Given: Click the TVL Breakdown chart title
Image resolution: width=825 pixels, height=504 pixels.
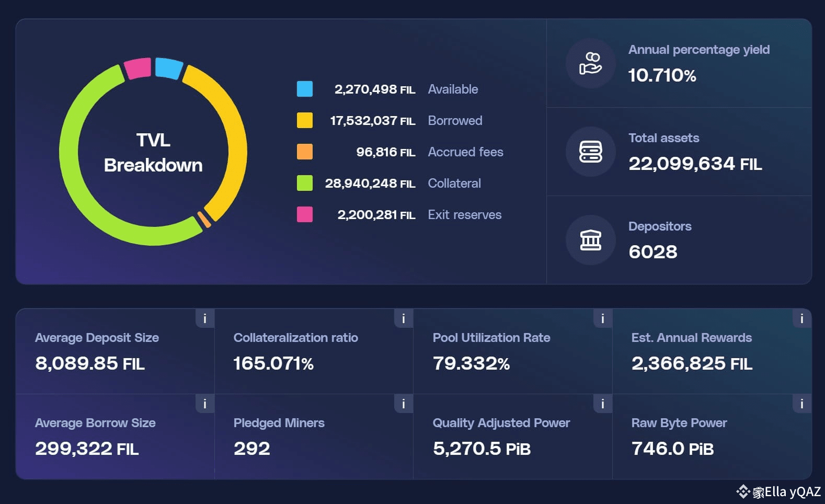Looking at the screenshot, I should (153, 153).
